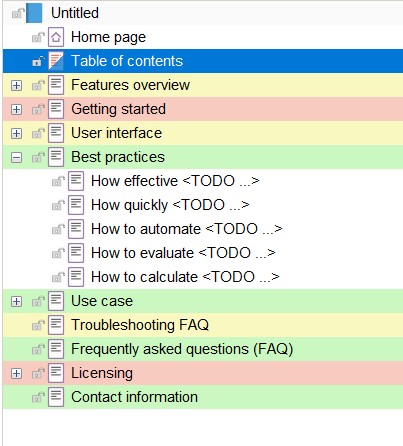Click the lock icon beside Contact information

(x=38, y=397)
